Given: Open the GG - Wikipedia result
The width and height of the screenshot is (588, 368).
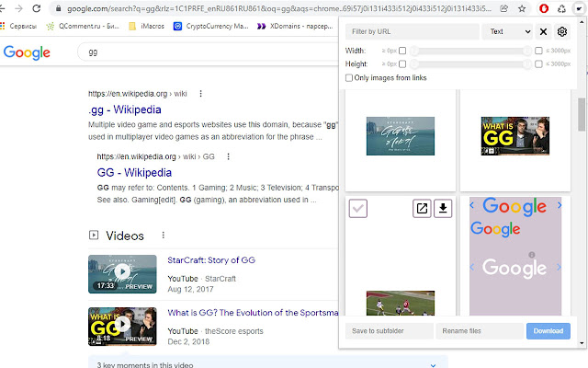Looking at the screenshot, I should (134, 173).
